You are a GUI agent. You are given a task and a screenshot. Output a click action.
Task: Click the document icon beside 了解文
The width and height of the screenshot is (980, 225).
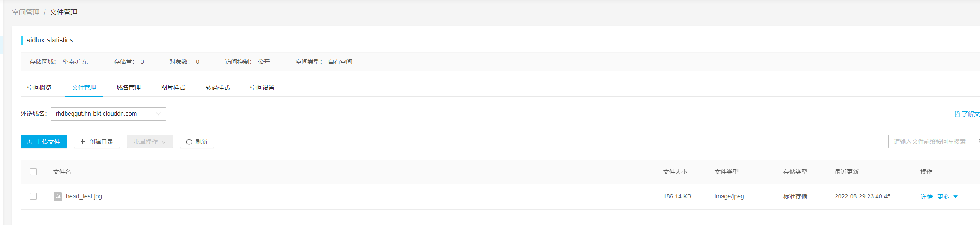tap(957, 114)
